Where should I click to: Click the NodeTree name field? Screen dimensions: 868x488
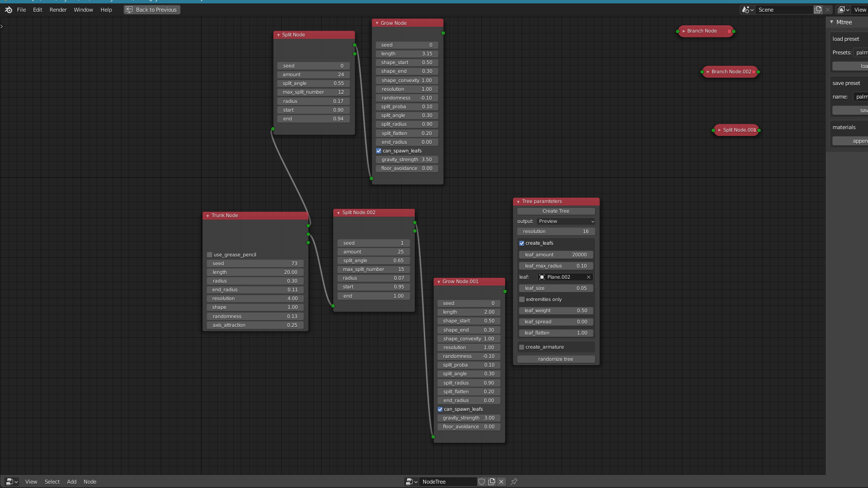click(448, 481)
